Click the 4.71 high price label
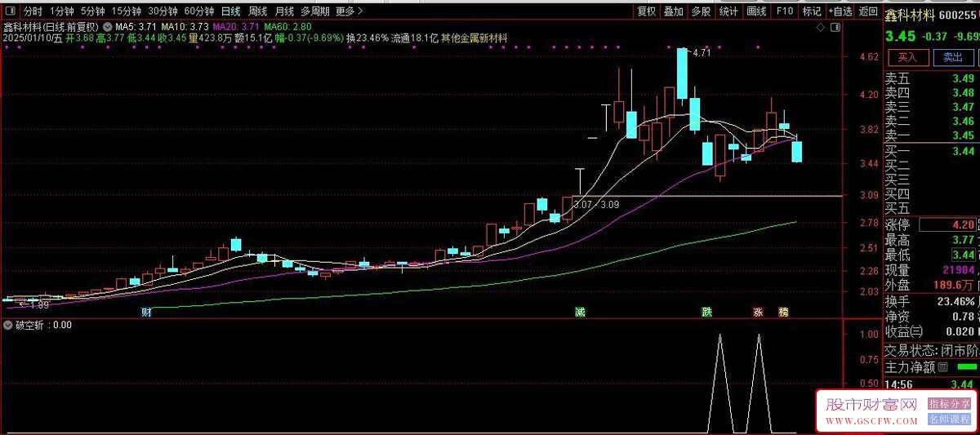 [702, 53]
